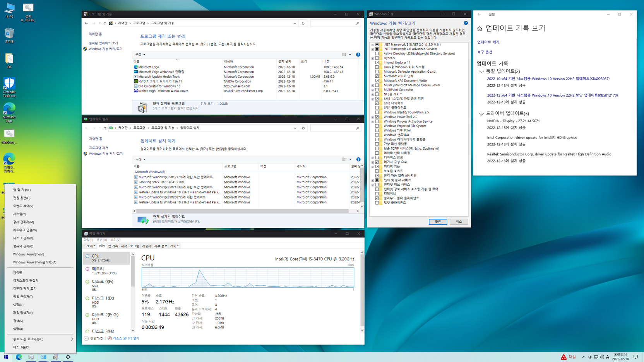
Task: Open address bar dropdown in 업데이트 설치 window
Action: pos(295,128)
